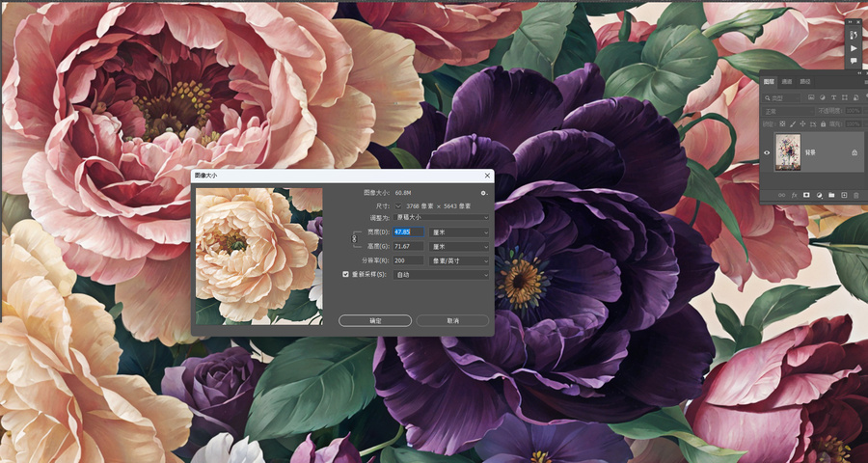
Task: Open the Comments panel speech-bubble icon
Action: (854, 61)
